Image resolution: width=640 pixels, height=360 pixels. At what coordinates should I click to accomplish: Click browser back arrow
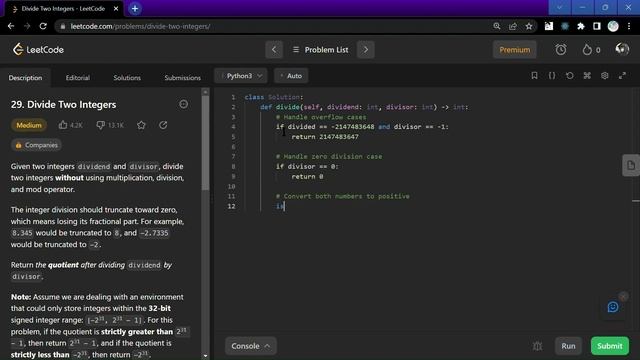coord(11,26)
